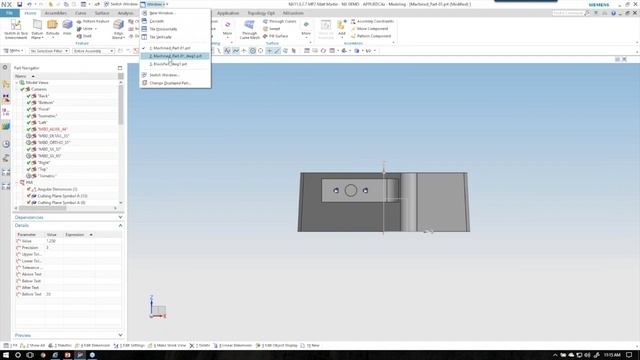Viewport: 640px width, 360px height.
Task: Toggle checkmark on "Right" camera view
Action: click(29, 162)
